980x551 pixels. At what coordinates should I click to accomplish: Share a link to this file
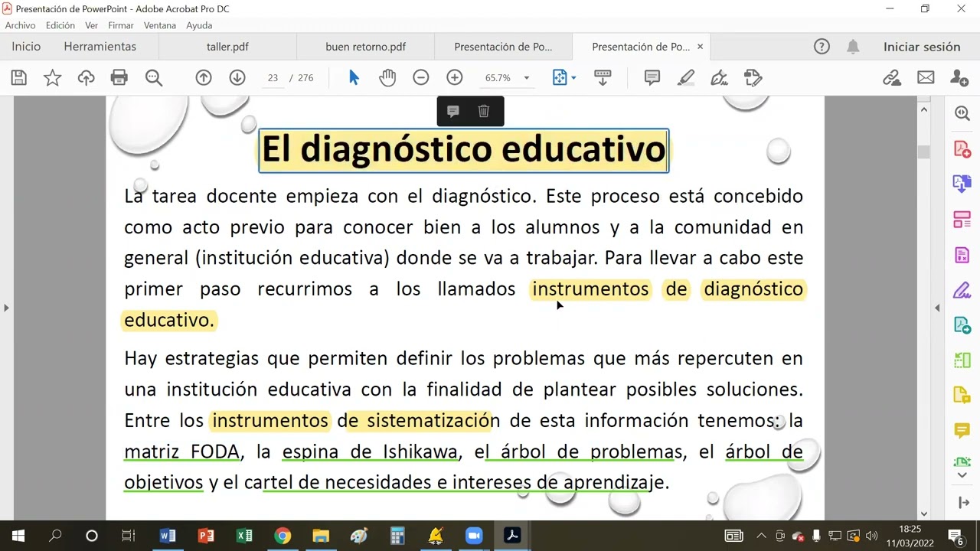pos(892,77)
